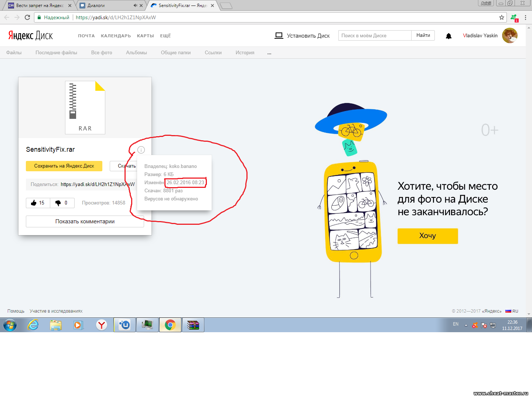Image resolution: width=532 pixels, height=399 pixels.
Task: Open the Все фото section
Action: pyautogui.click(x=102, y=53)
